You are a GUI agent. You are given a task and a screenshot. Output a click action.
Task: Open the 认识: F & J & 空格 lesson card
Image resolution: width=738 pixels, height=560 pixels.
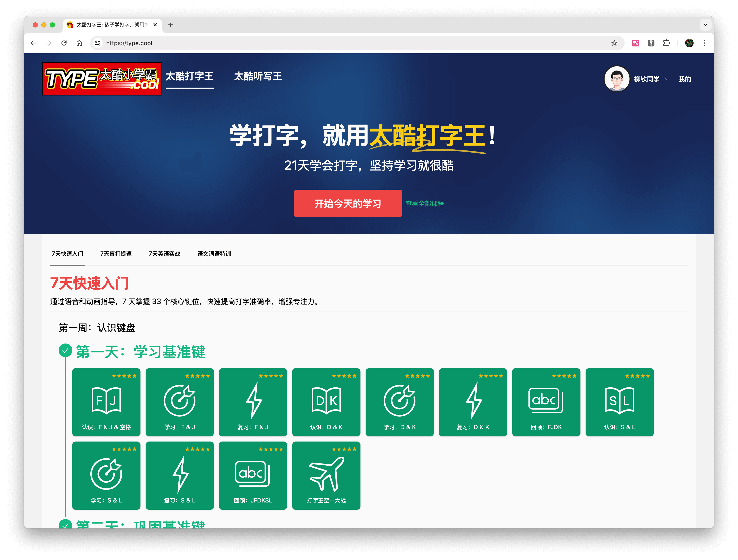(106, 402)
